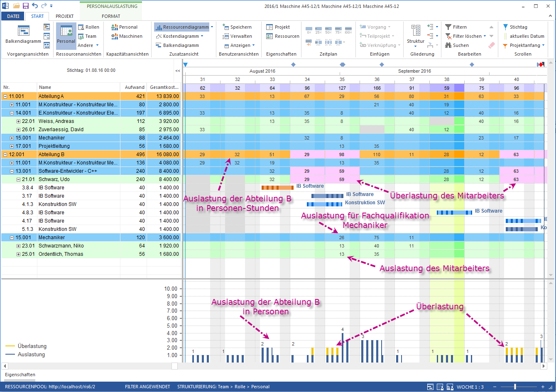
Task: Set progress to 75% complete
Action: pyautogui.click(x=338, y=30)
